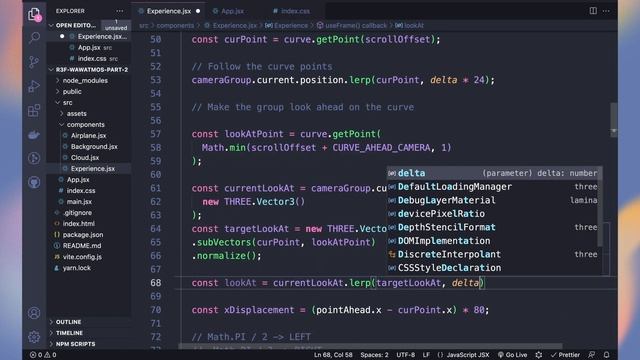This screenshot has height=360, width=640.
Task: Click the gear icon beside Go Live
Action: (539, 355)
